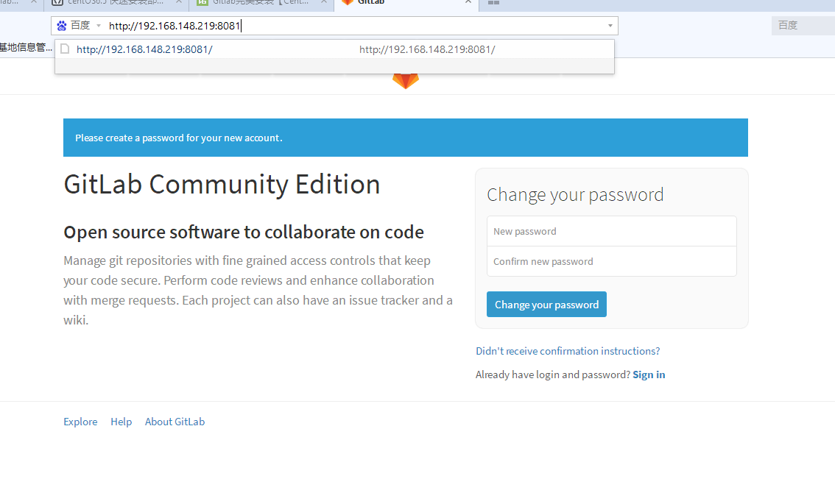Open the 百度 search engine dropdown arrow
The image size is (835, 504).
click(99, 26)
